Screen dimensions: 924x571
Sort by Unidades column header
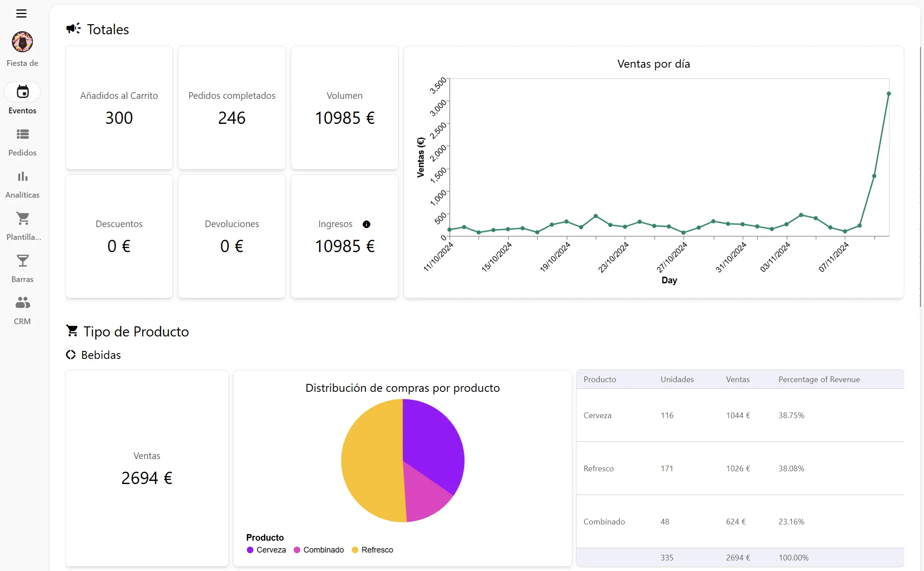pos(677,379)
